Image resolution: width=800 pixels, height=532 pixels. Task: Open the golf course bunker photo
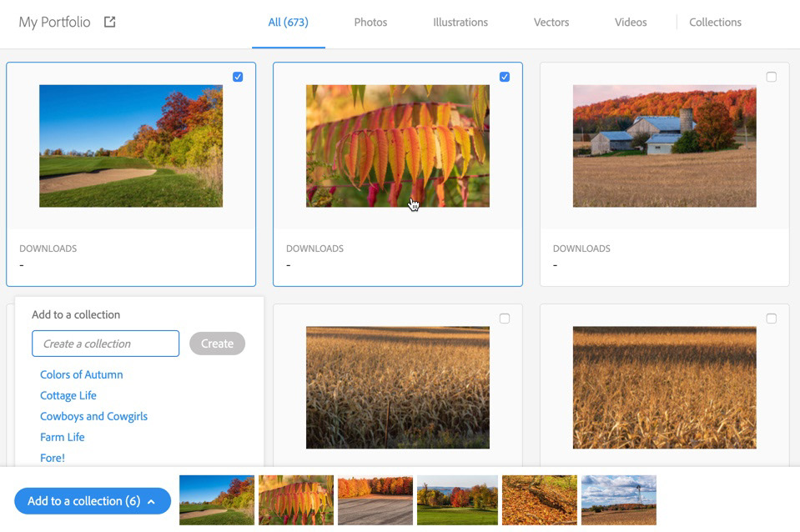[x=131, y=146]
